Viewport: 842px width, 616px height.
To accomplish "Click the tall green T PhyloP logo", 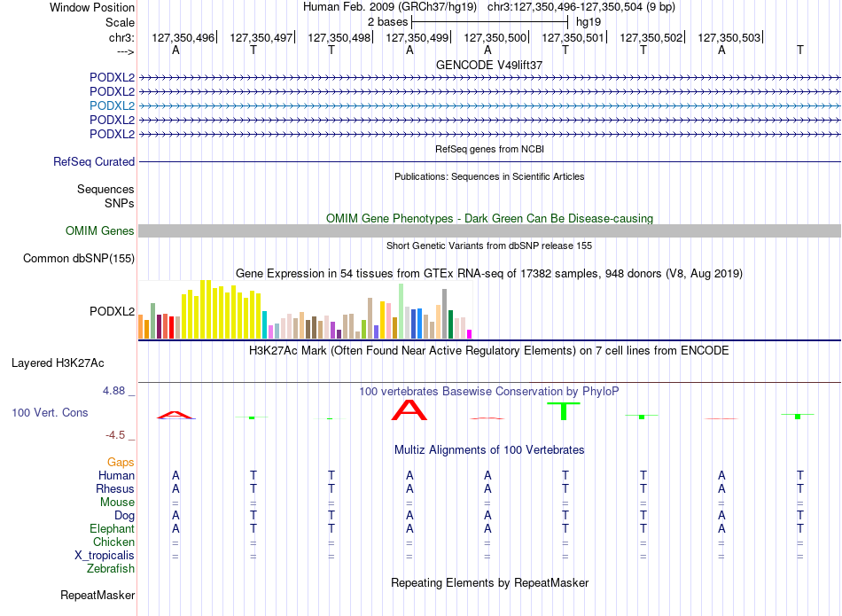I will 564,411.
